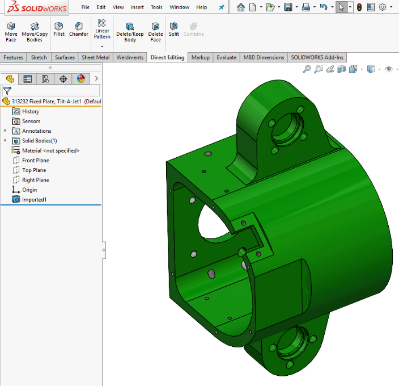
Task: Switch to the Sketch tab
Action: point(39,57)
